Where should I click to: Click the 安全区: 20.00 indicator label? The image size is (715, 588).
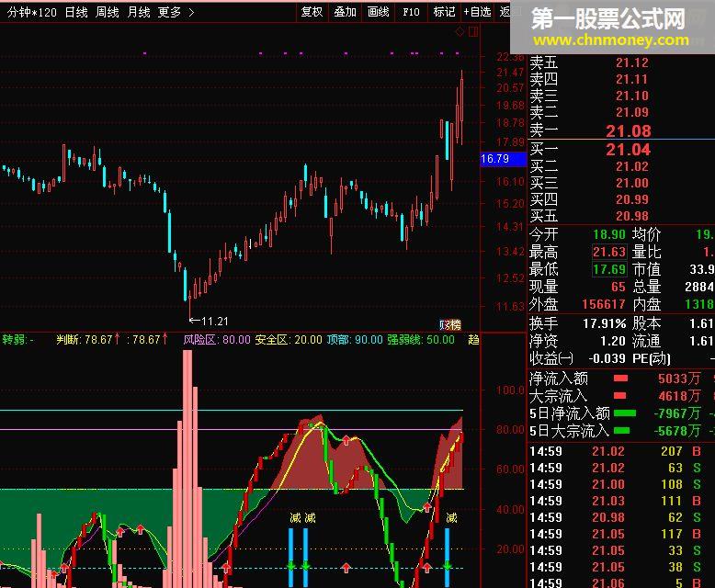[289, 339]
